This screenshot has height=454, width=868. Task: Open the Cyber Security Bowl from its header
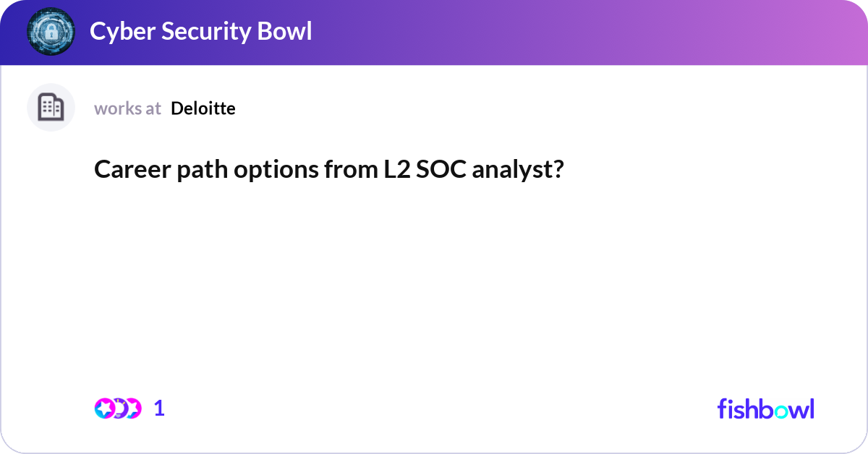tap(201, 31)
